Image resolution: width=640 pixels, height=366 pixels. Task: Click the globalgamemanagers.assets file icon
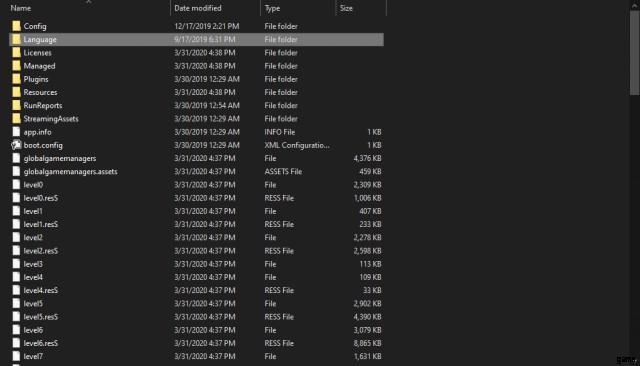pyautogui.click(x=16, y=171)
